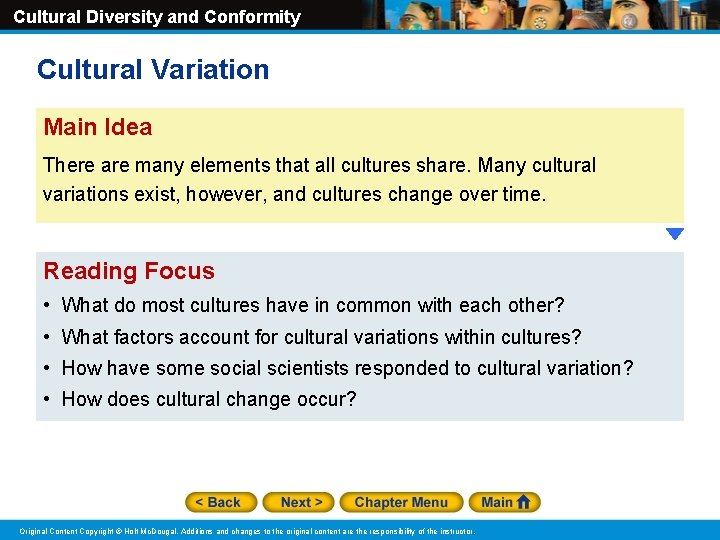Click the copyright notice in footer

coord(247,531)
